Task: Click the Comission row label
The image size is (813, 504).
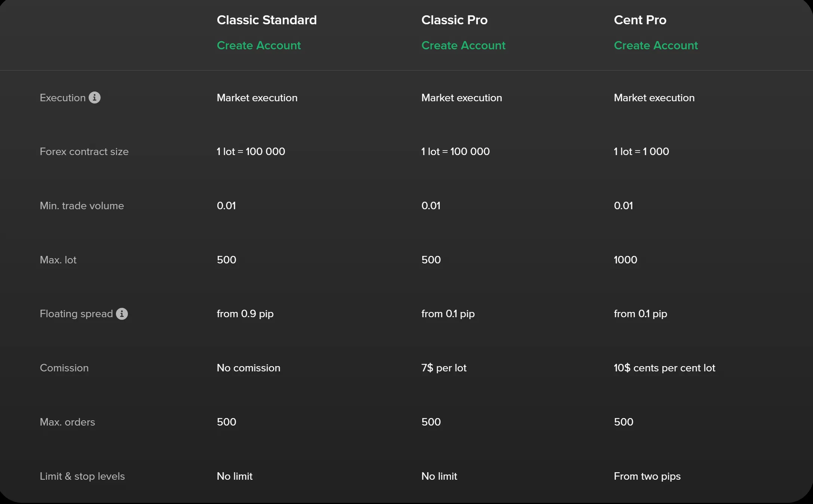Action: pyautogui.click(x=64, y=368)
